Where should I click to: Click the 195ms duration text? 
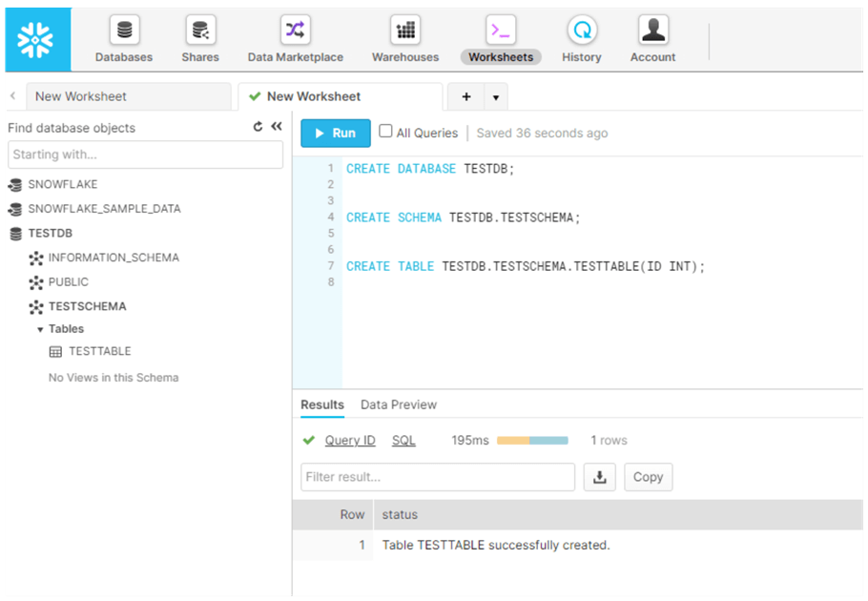click(x=470, y=441)
